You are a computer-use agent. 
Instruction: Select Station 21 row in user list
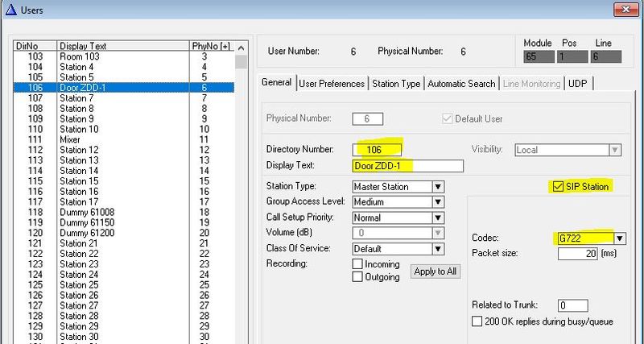pos(124,243)
